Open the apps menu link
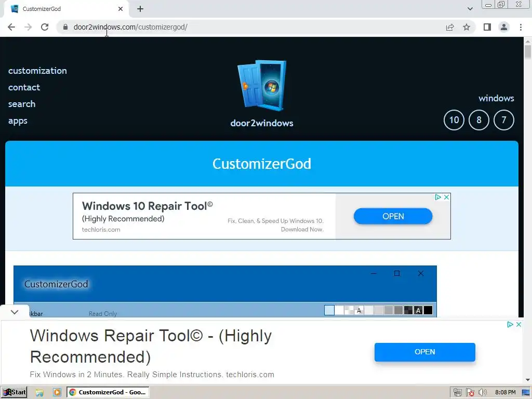The image size is (532, 399). tap(18, 121)
